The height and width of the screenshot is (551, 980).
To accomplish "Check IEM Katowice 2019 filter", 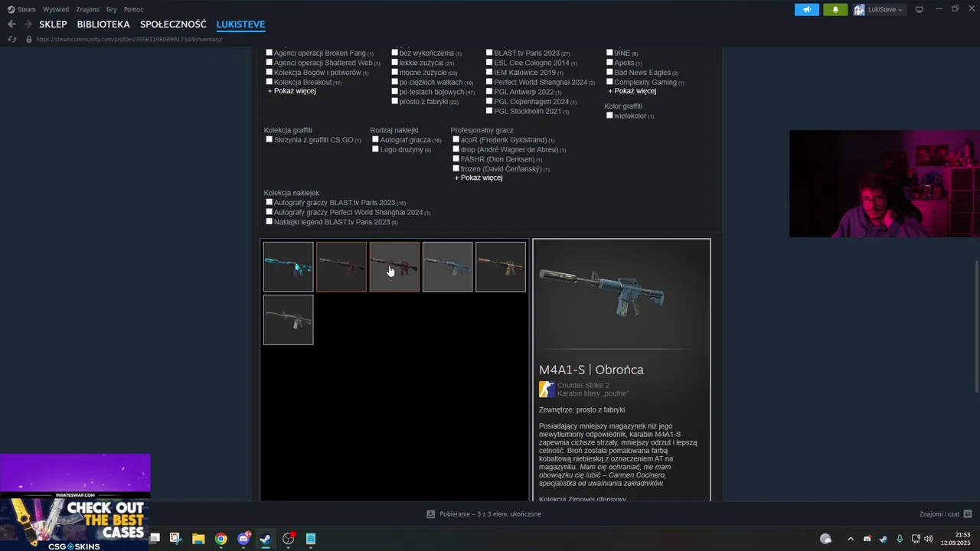I will (489, 72).
